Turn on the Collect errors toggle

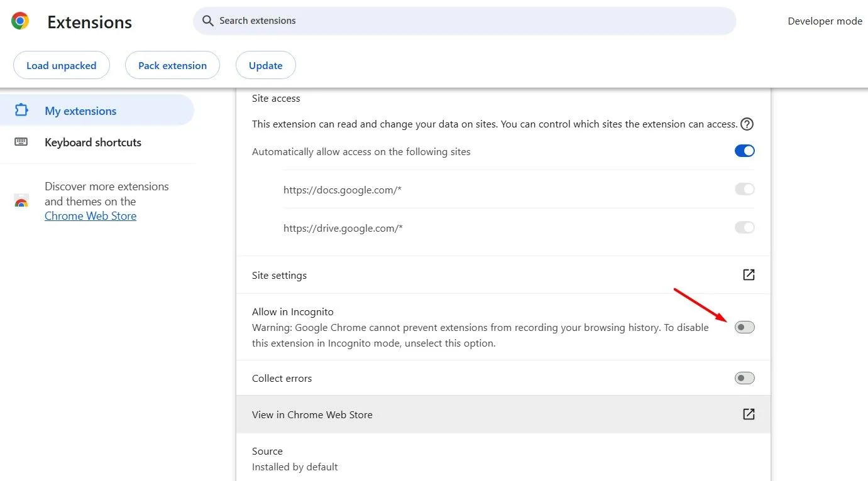(x=744, y=377)
